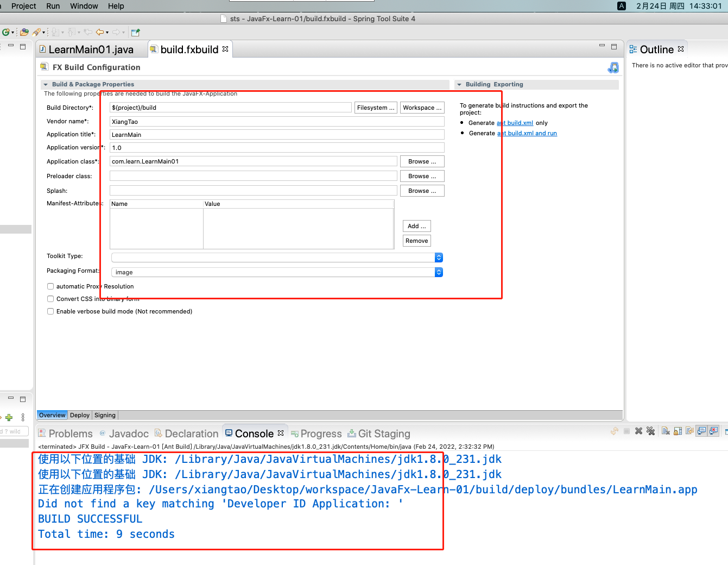This screenshot has width=728, height=565.
Task: Click the Last Edit Location icon
Action: (x=87, y=32)
